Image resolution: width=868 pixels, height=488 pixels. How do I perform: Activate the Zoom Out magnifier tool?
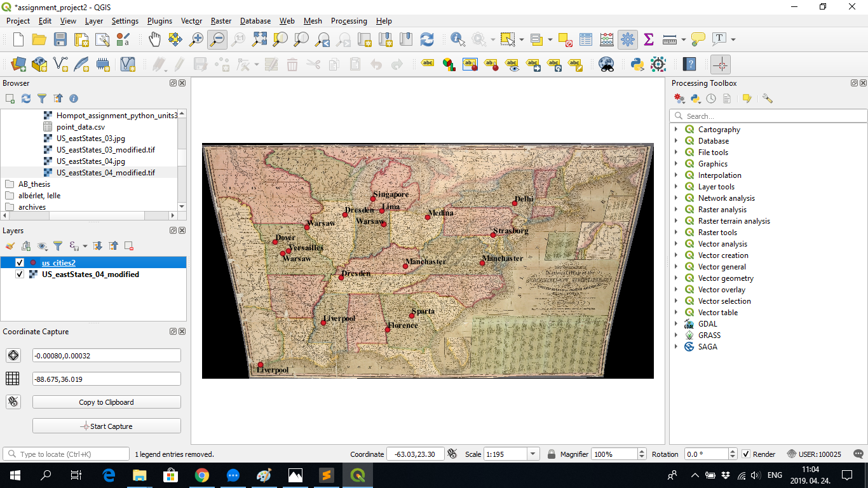[x=217, y=39]
